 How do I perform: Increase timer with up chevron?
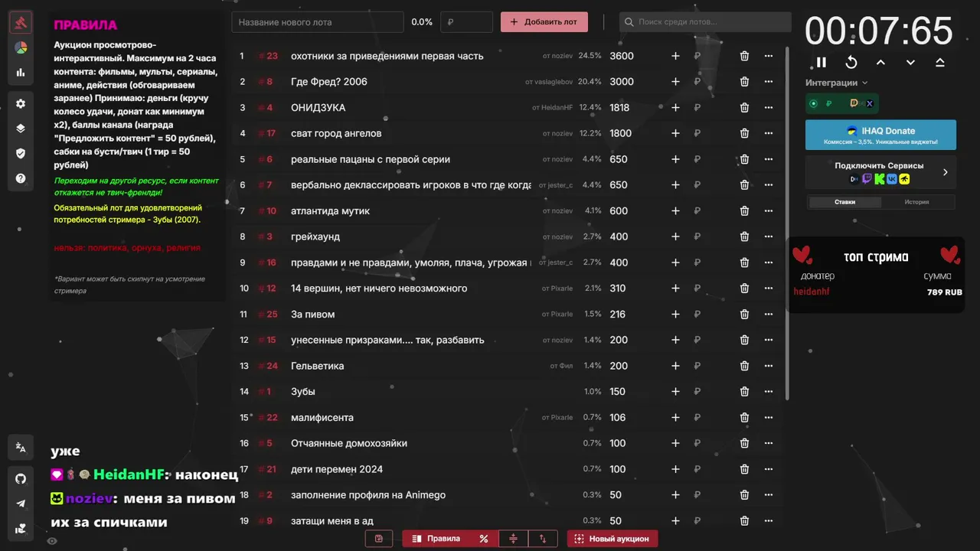pos(880,63)
